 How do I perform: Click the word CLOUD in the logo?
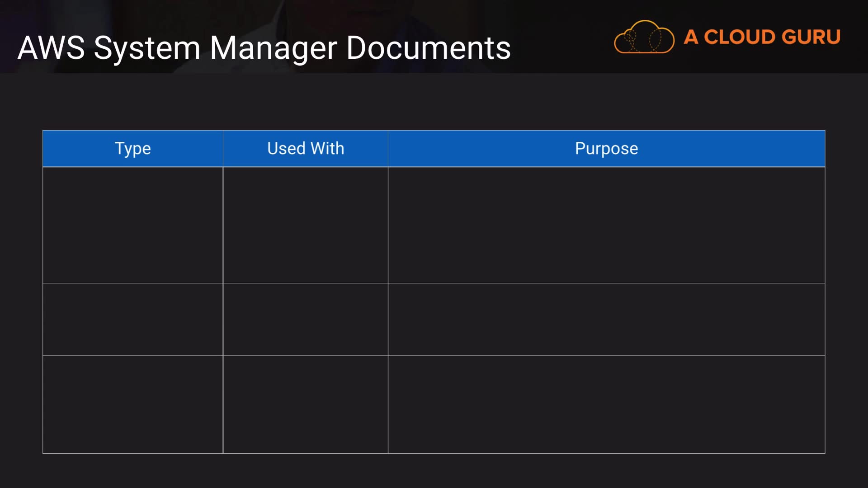tap(739, 37)
